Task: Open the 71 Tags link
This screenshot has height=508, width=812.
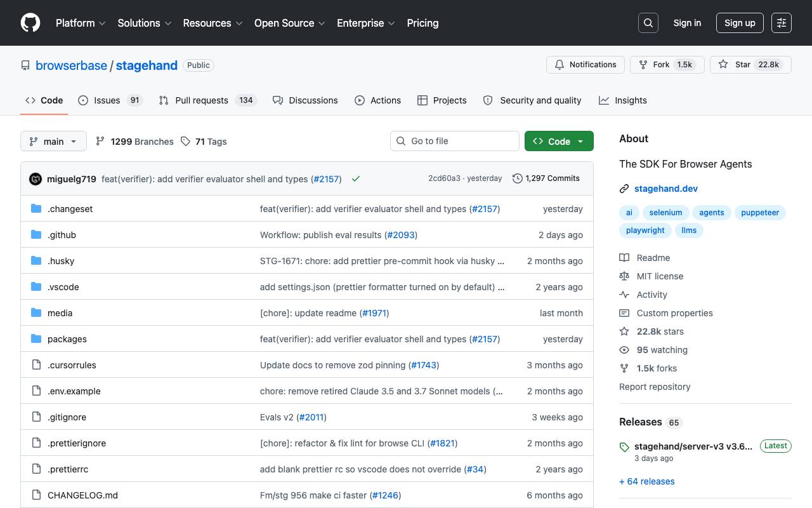Action: (x=204, y=142)
